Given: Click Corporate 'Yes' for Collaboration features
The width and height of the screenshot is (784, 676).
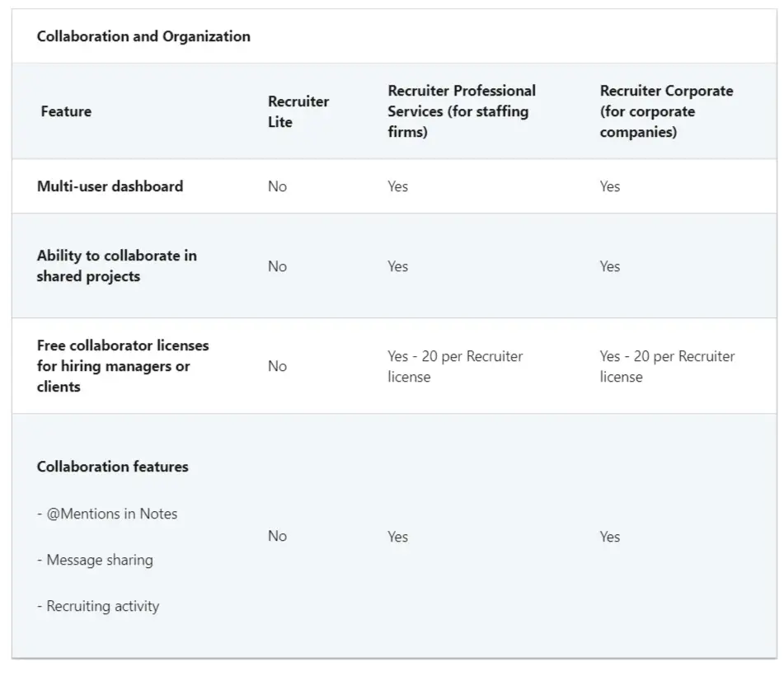Looking at the screenshot, I should 610,537.
